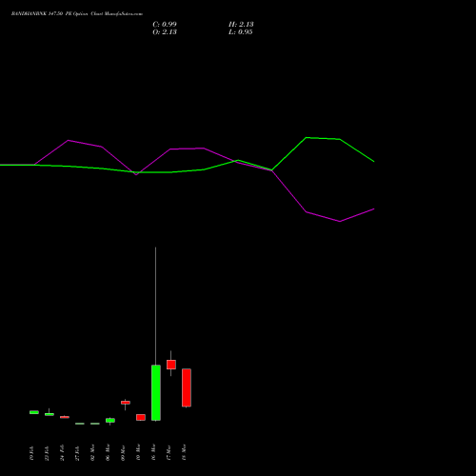Click the red 24 Feb candle
The image size is (476, 476).
coord(65,417)
